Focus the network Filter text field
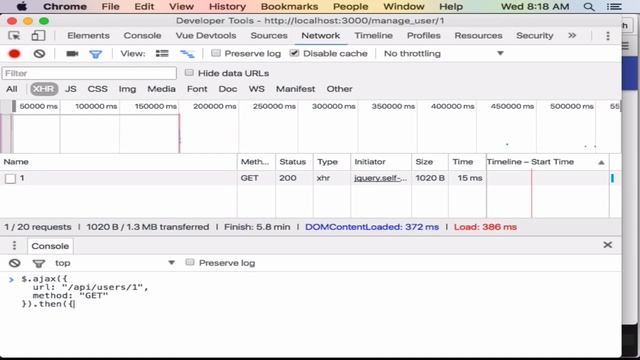 tap(89, 73)
